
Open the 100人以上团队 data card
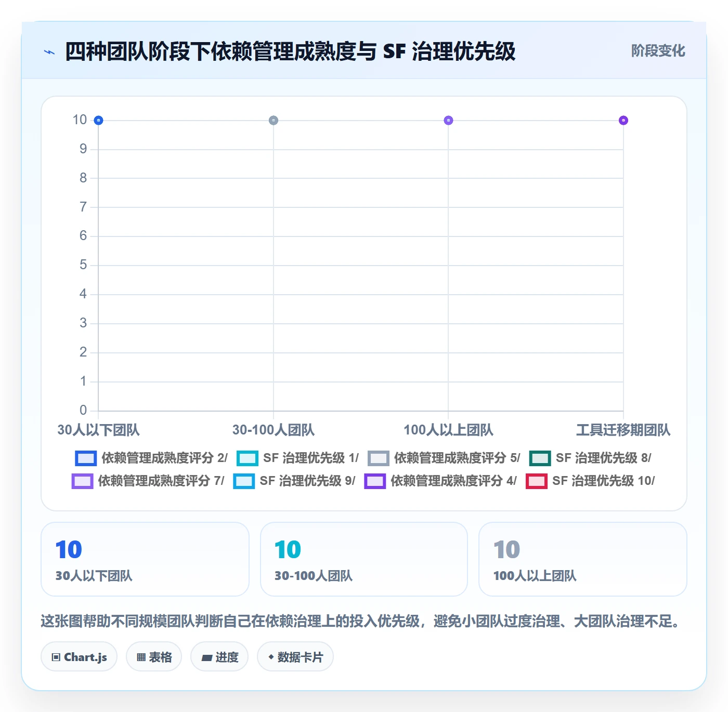click(x=583, y=559)
